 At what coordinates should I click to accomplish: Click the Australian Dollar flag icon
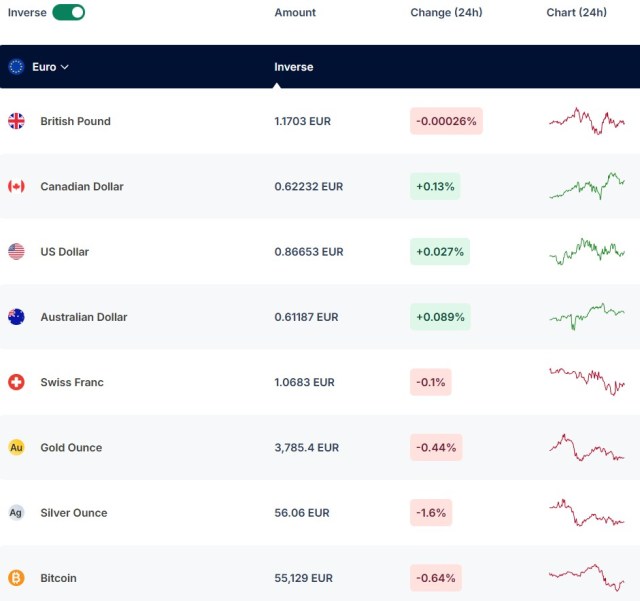pyautogui.click(x=16, y=317)
